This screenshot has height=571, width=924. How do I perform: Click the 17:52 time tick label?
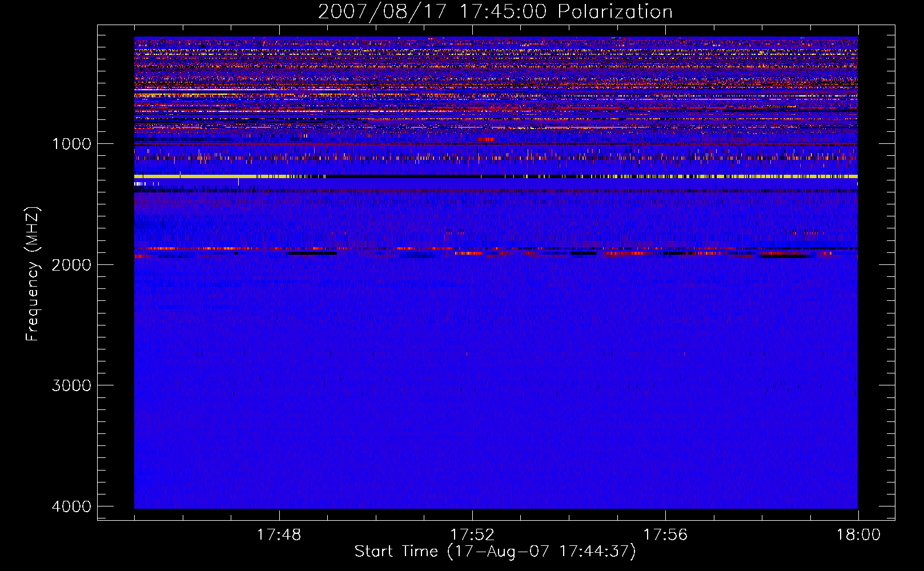point(472,535)
